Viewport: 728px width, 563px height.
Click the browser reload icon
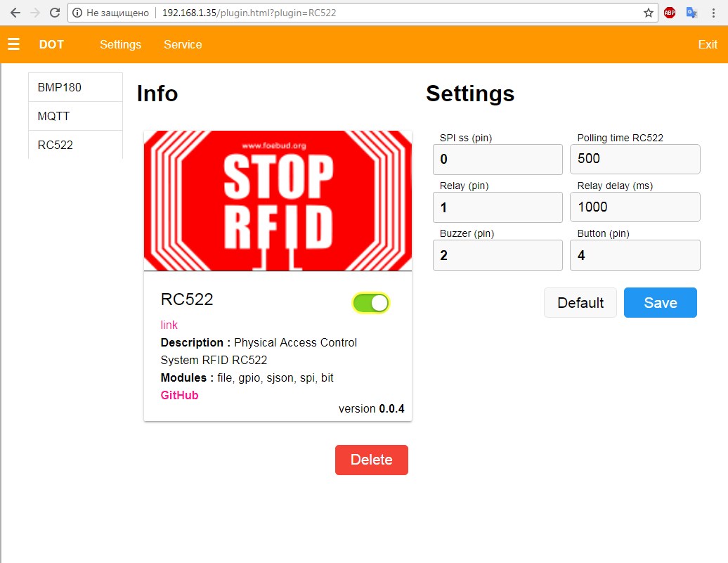pyautogui.click(x=55, y=13)
